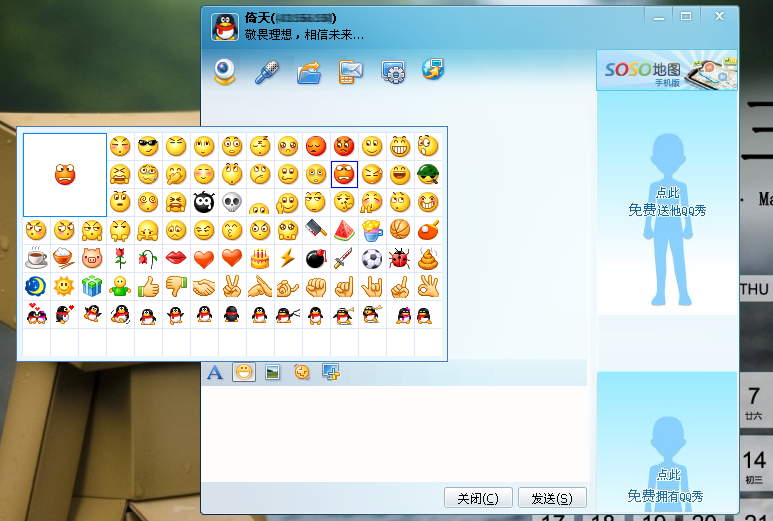The height and width of the screenshot is (521, 773).
Task: Insert the sword emoticon
Action: [x=344, y=258]
